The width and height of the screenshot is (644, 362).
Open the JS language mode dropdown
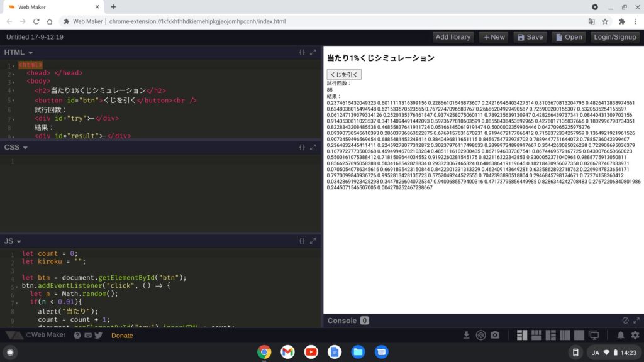pos(13,241)
